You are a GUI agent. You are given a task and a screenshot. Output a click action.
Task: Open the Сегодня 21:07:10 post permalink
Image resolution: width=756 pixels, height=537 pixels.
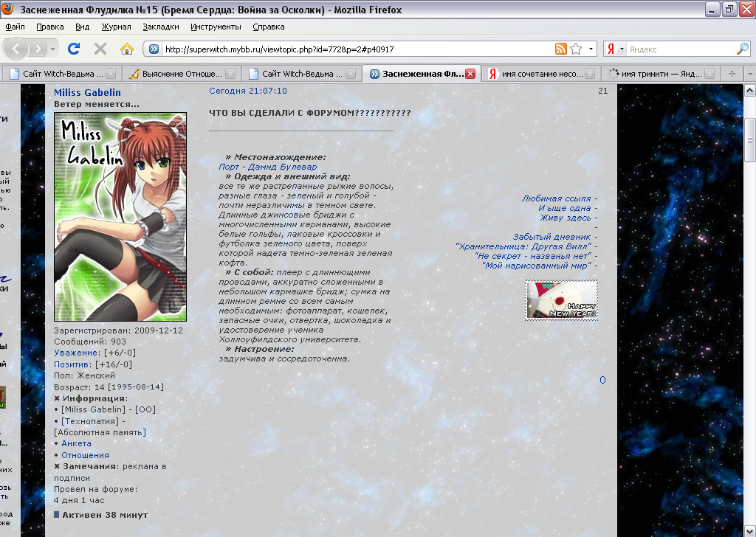(248, 91)
